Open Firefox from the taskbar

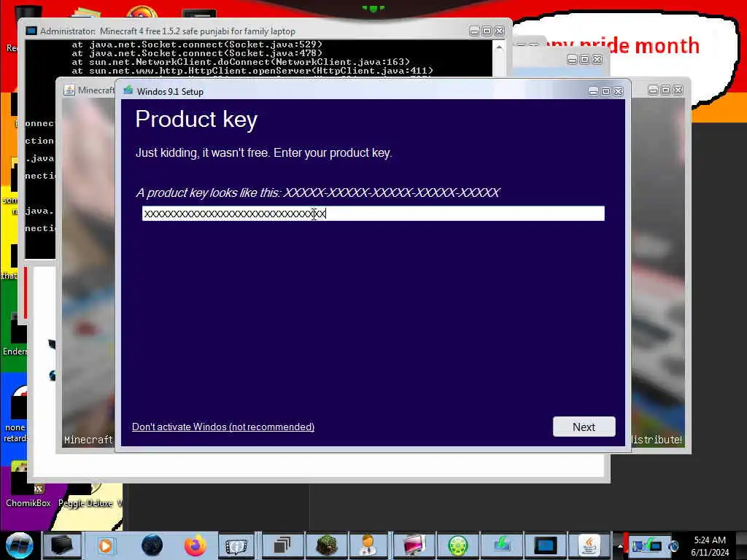195,545
